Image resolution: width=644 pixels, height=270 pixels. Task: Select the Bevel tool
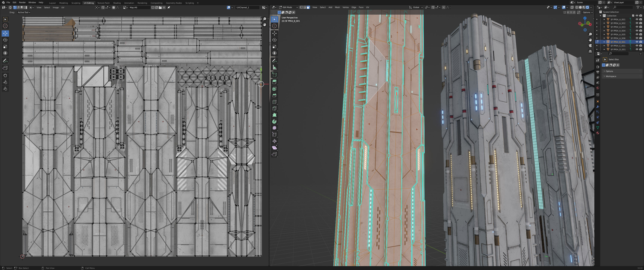(274, 95)
